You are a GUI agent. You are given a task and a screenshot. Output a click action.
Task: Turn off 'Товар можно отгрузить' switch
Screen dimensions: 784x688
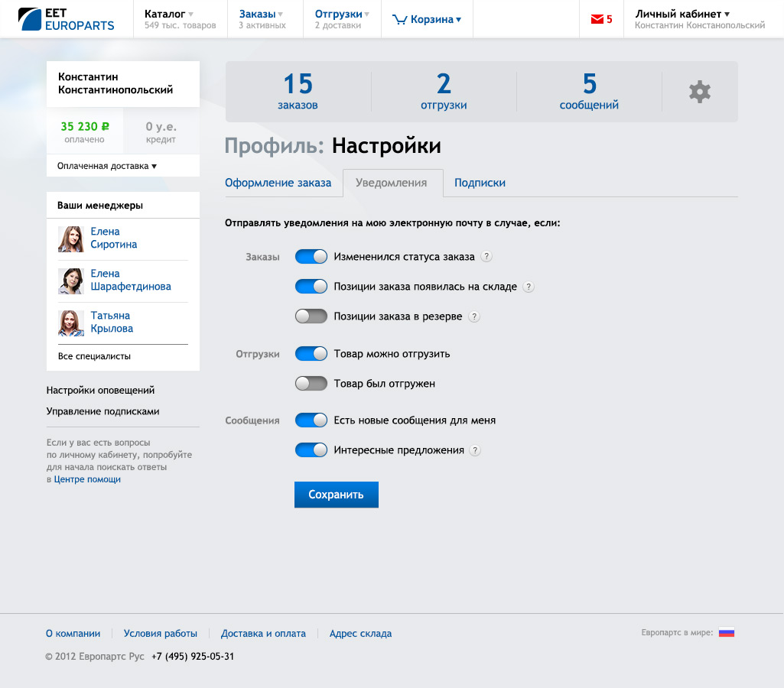[311, 353]
